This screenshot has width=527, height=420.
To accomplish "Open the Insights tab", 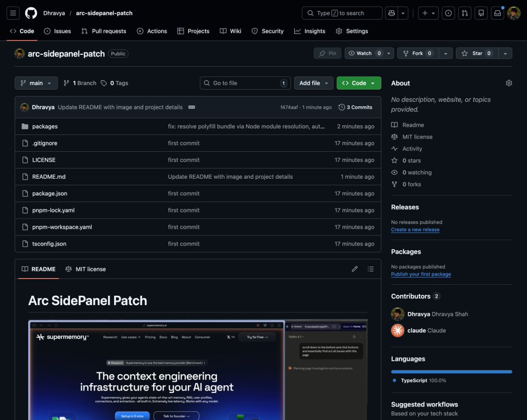I will [x=310, y=31].
